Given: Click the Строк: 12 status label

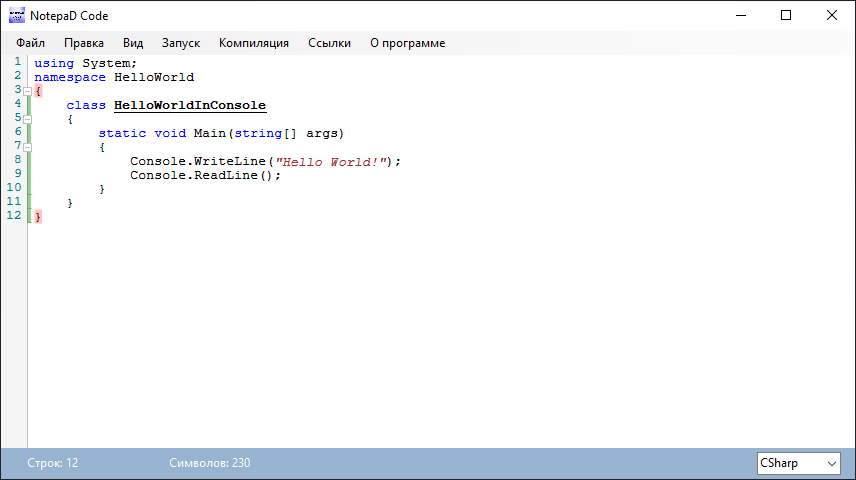Looking at the screenshot, I should pyautogui.click(x=52, y=463).
